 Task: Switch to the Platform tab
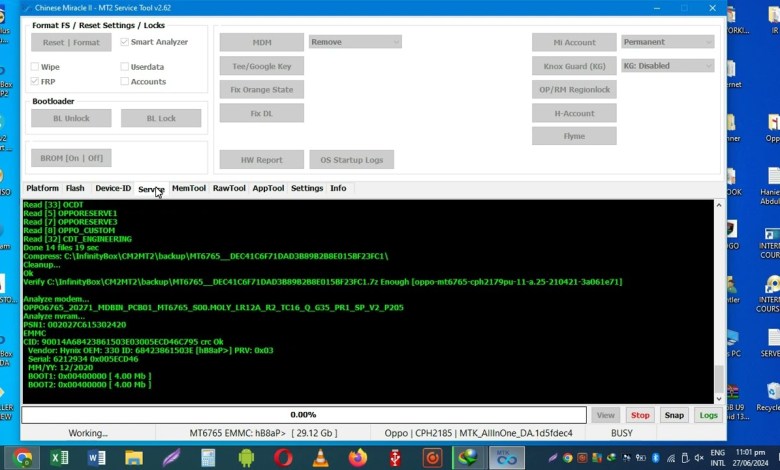(x=42, y=188)
